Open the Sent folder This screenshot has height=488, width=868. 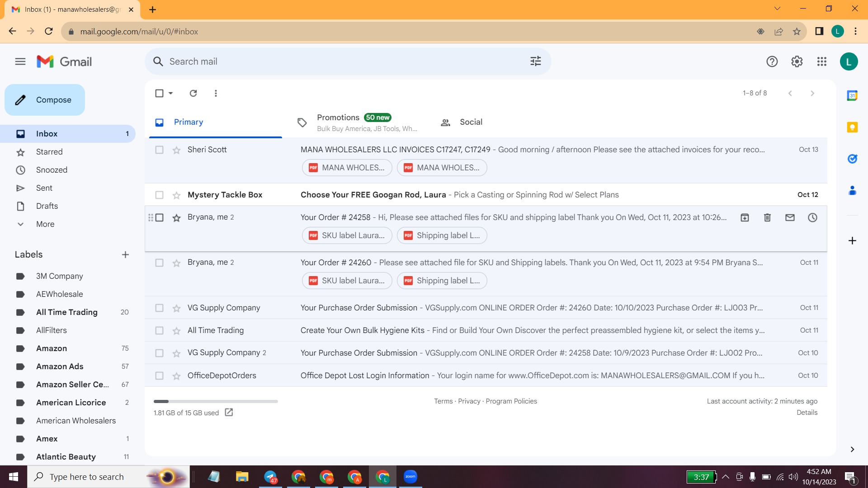(x=44, y=188)
